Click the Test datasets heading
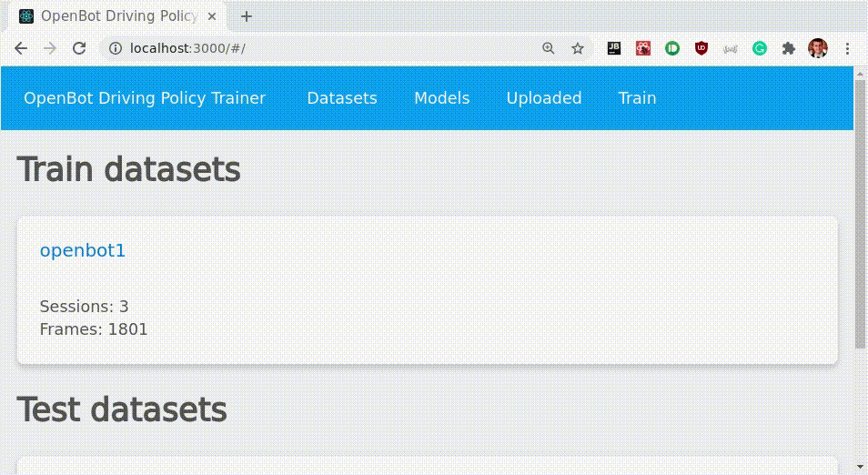Image resolution: width=868 pixels, height=475 pixels. click(x=122, y=410)
